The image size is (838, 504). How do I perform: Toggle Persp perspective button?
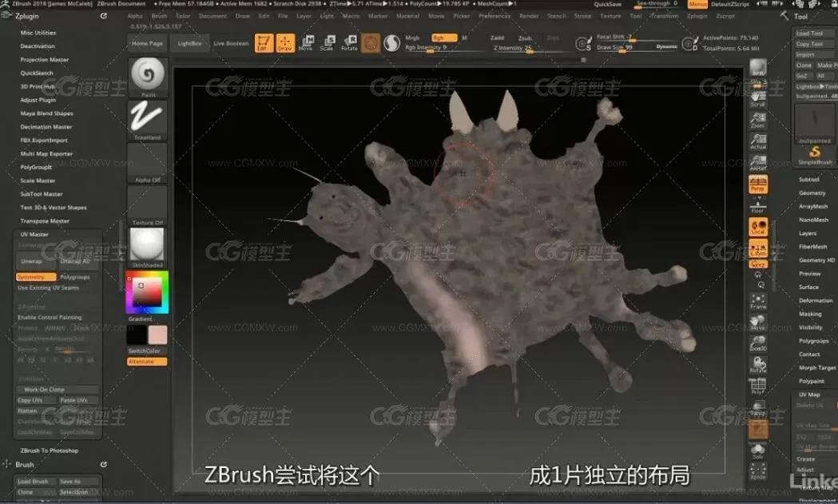point(758,184)
